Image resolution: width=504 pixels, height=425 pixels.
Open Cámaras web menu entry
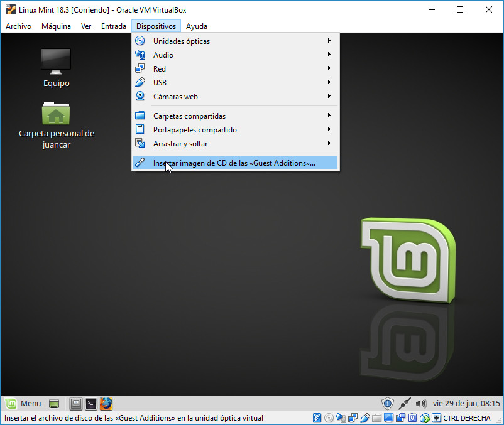click(235, 96)
